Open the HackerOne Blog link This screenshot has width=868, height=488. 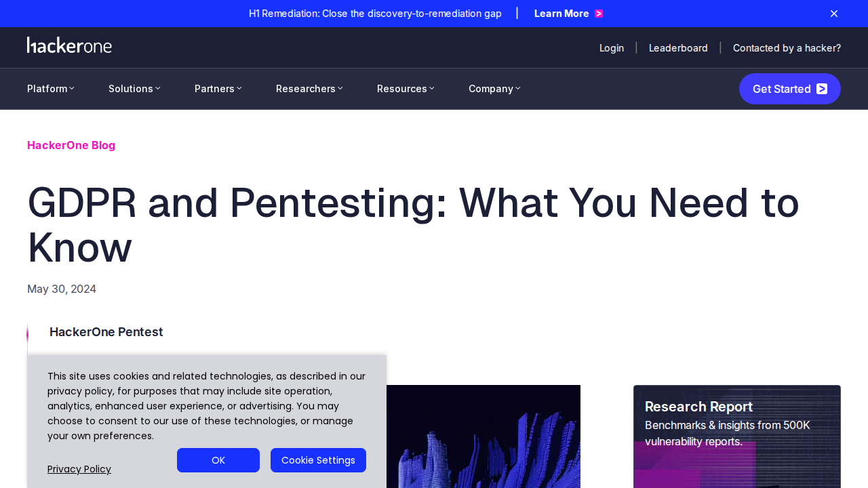(x=71, y=145)
